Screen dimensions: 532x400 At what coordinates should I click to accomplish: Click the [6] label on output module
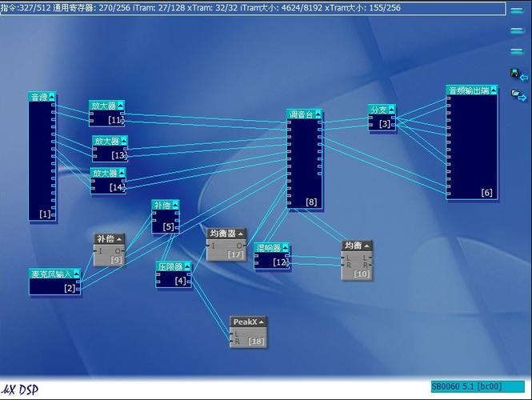[486, 193]
